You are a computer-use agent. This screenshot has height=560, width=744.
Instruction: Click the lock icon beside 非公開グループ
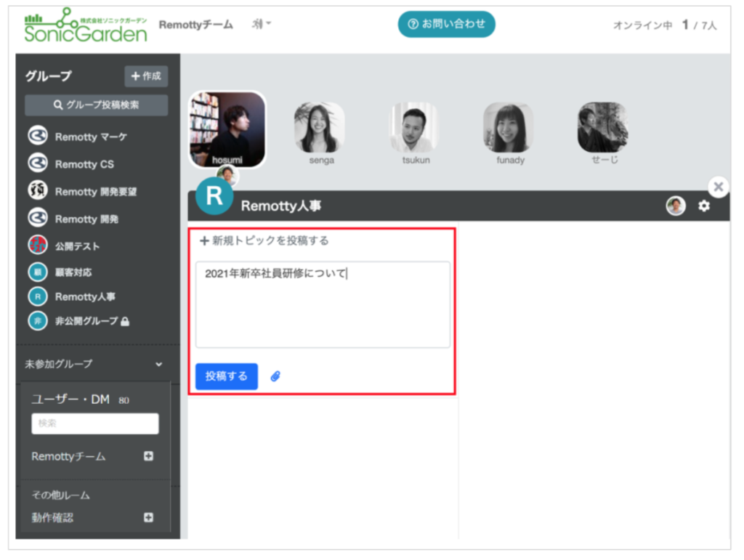[125, 322]
